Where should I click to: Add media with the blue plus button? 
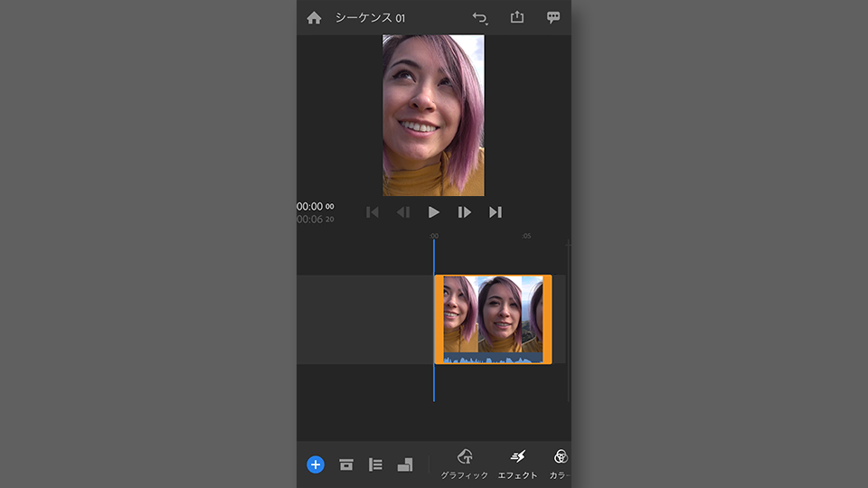coord(316,465)
